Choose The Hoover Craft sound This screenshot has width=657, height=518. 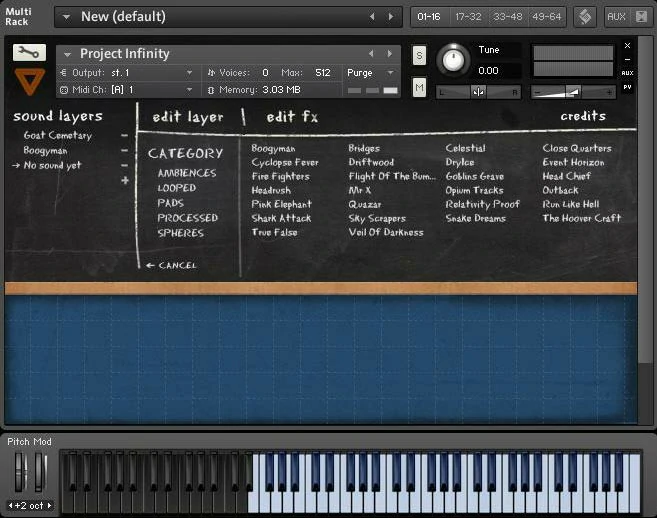582,218
